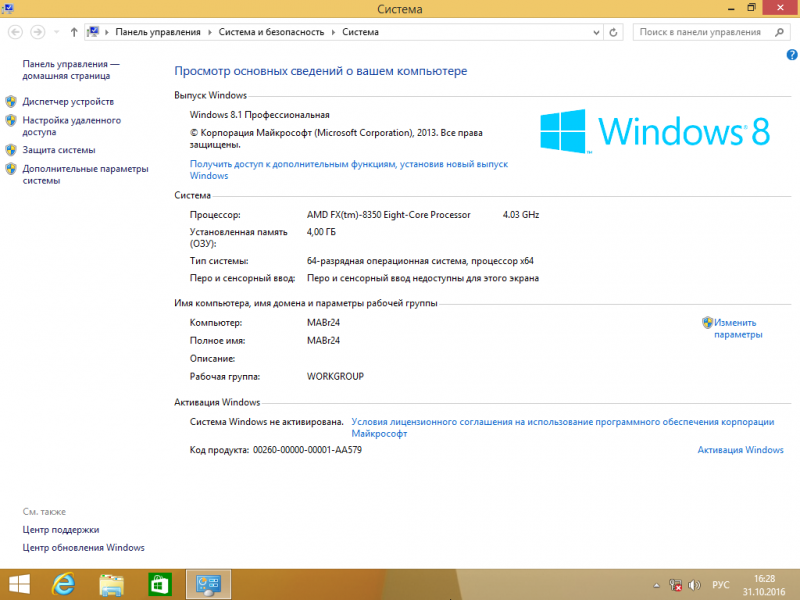This screenshot has height=600, width=800.
Task: Click the search magnifier icon
Action: [779, 32]
